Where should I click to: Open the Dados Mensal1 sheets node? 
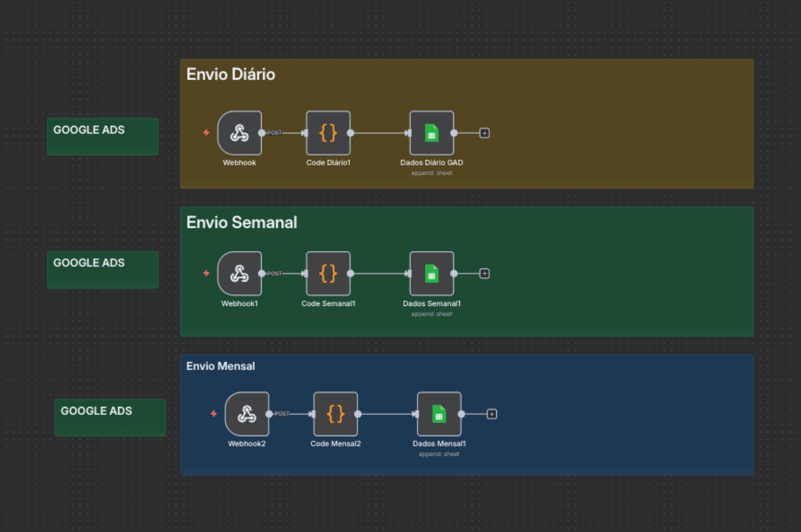point(439,414)
